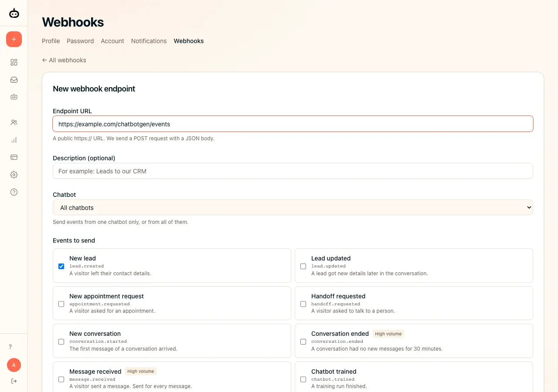This screenshot has height=392, width=558.
Task: Click the log out arrow icon
Action: tap(14, 381)
